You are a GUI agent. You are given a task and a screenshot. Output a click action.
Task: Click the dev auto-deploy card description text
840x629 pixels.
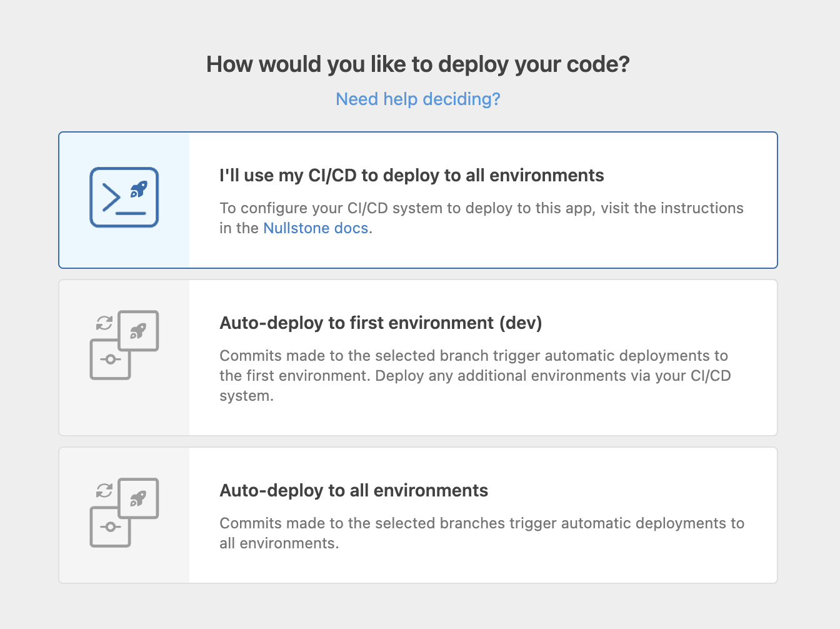(474, 375)
